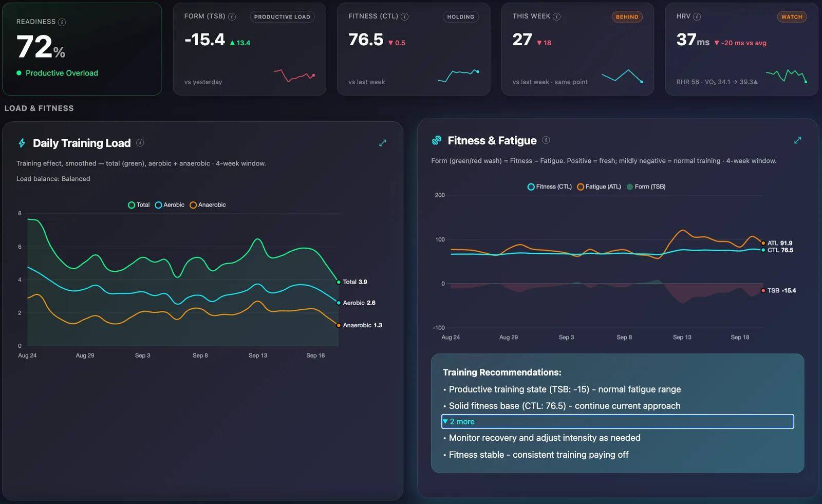Click the Fitness CTL sparkline chart
822x504 pixels.
(x=459, y=76)
